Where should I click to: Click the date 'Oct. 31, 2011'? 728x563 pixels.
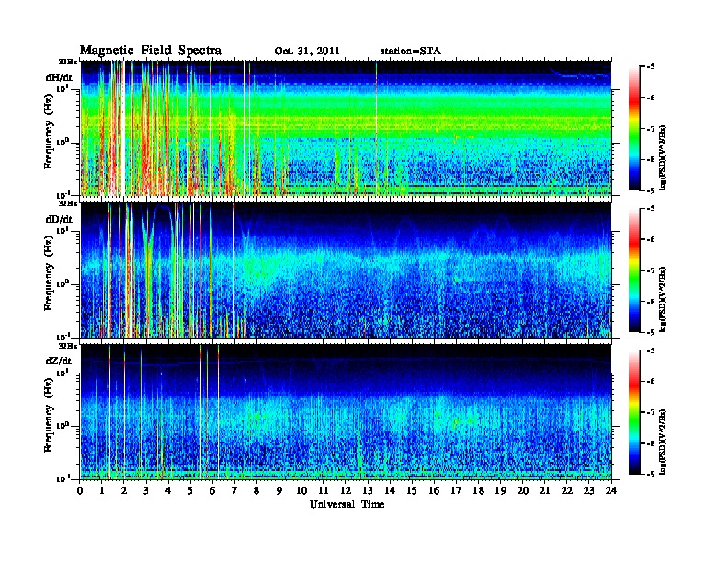tap(307, 52)
